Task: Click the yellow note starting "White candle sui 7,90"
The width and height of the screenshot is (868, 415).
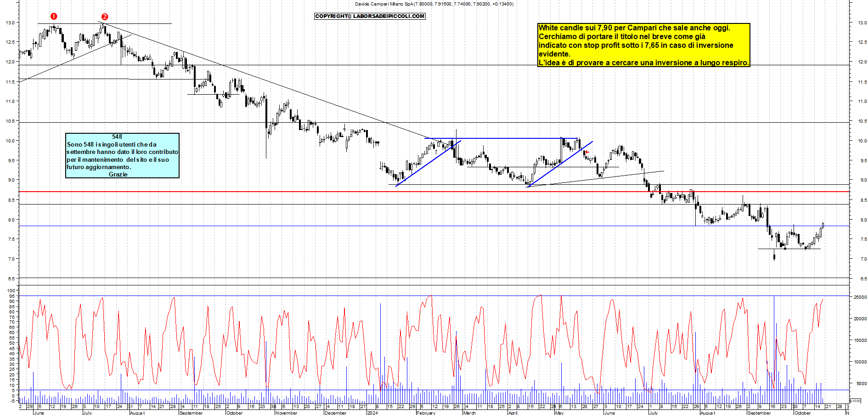Action: pyautogui.click(x=643, y=45)
